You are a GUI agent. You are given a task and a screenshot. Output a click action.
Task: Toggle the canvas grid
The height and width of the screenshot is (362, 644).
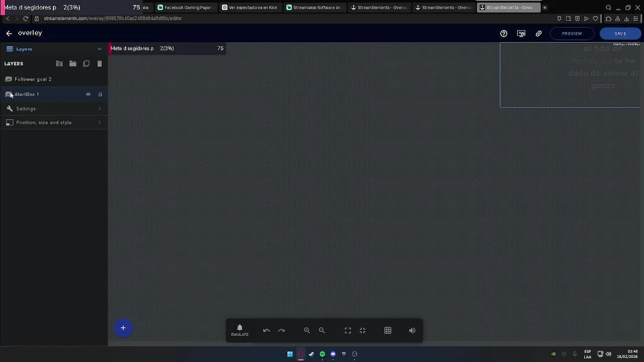[x=388, y=331]
